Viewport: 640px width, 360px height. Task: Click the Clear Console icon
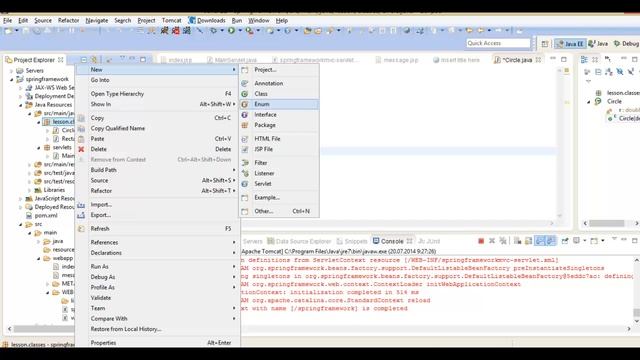(518, 241)
